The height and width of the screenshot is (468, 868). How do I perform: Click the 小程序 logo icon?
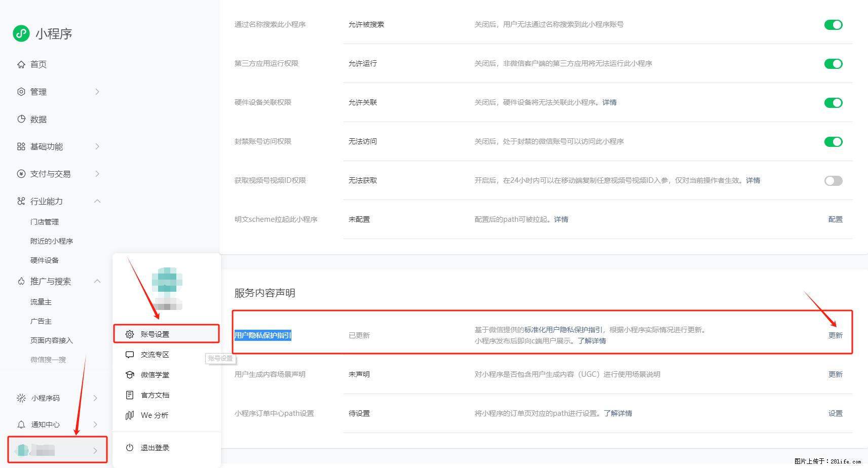click(20, 33)
